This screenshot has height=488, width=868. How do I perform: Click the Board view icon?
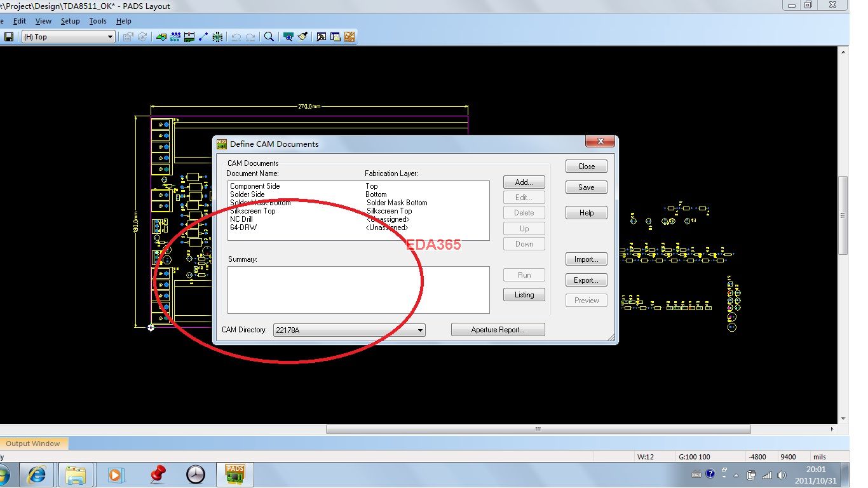288,37
